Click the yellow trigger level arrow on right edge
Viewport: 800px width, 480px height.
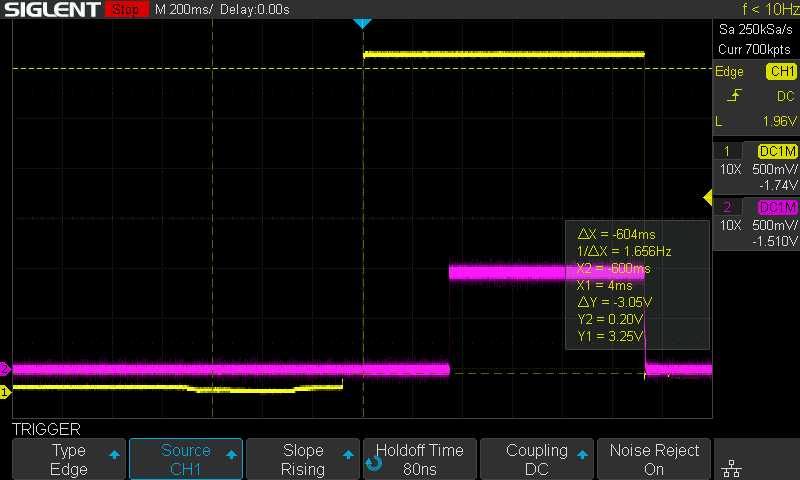[708, 197]
